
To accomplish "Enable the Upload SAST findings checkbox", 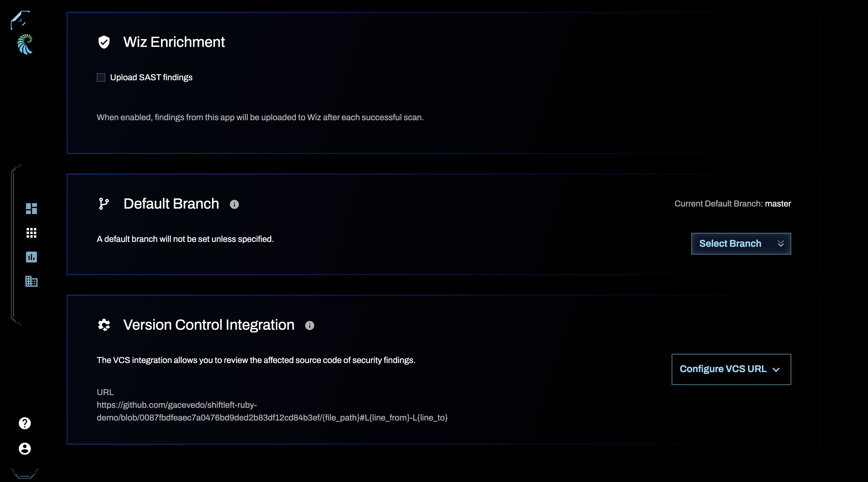I will [x=101, y=77].
